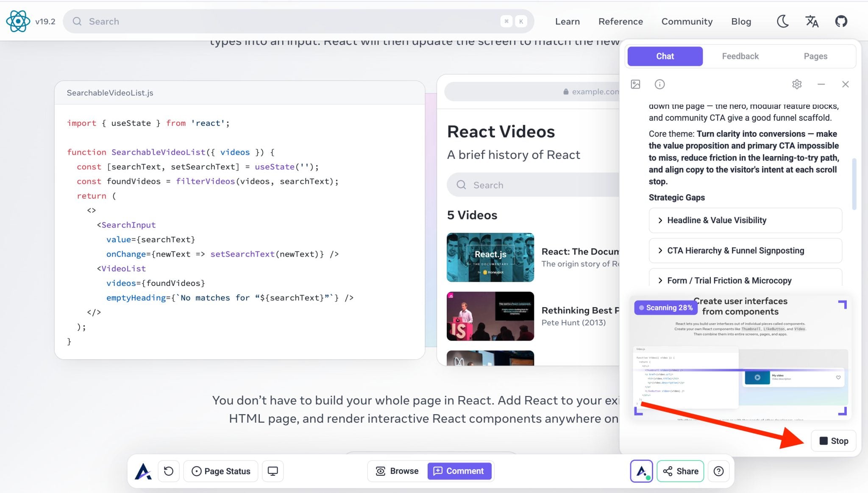
Task: Switch to Browse mode
Action: point(397,471)
